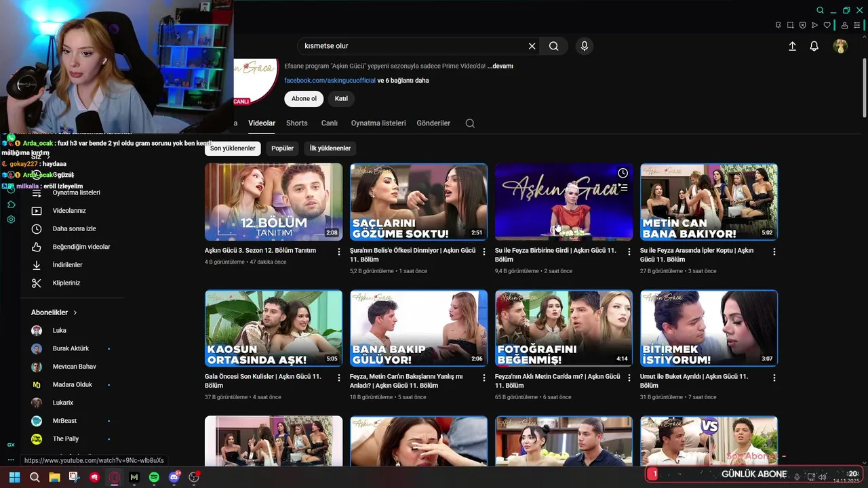Viewport: 868px width, 488px height.
Task: Click the Katıl button
Action: (341, 99)
